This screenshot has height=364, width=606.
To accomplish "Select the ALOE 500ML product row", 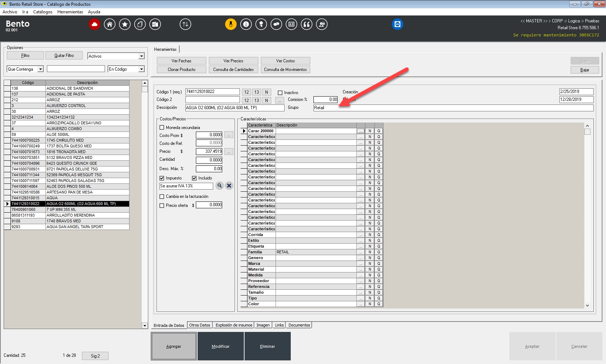I will point(67,134).
